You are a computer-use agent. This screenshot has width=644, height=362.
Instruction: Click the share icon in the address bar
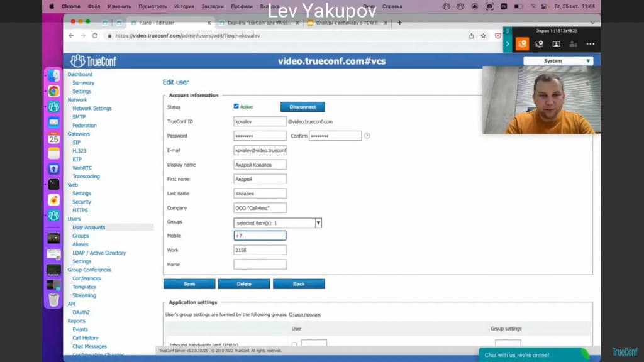pos(471,36)
